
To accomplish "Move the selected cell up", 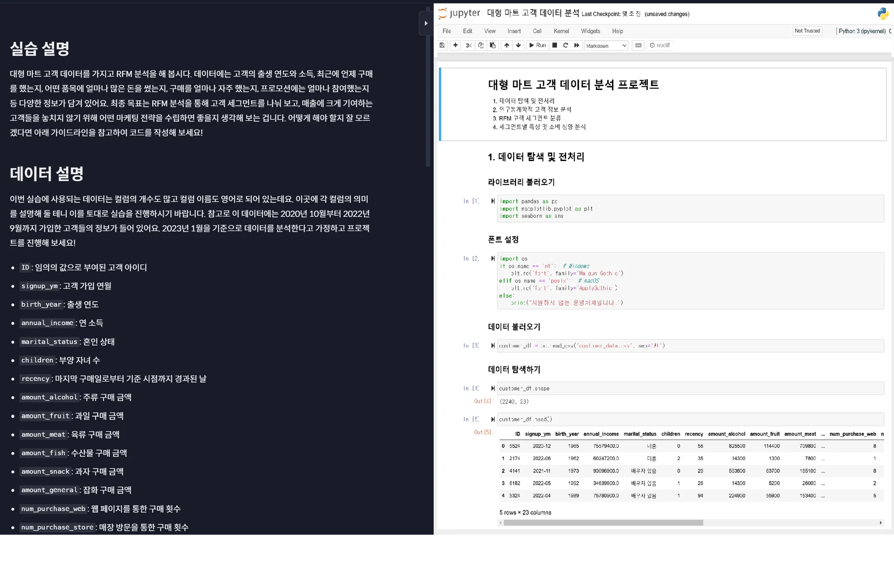I will (507, 45).
